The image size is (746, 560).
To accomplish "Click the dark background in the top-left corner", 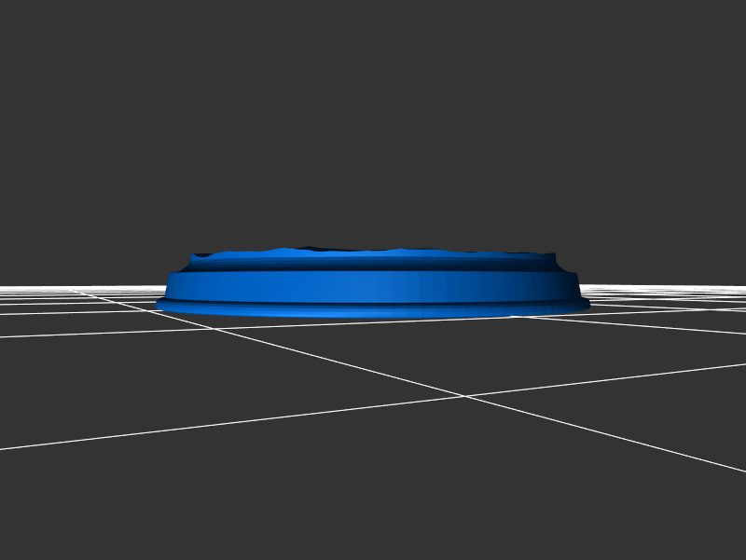I will (37, 37).
